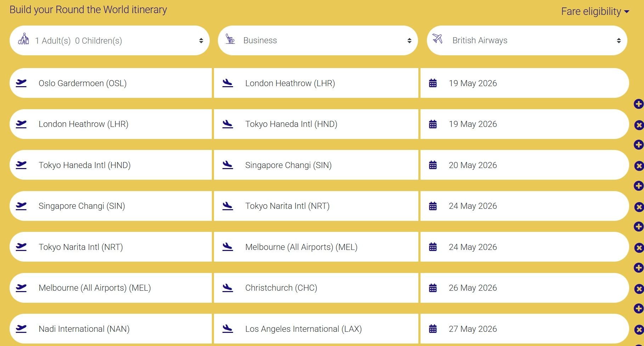Open the adults and children passenger dropdown
This screenshot has height=346, width=644.
point(110,40)
